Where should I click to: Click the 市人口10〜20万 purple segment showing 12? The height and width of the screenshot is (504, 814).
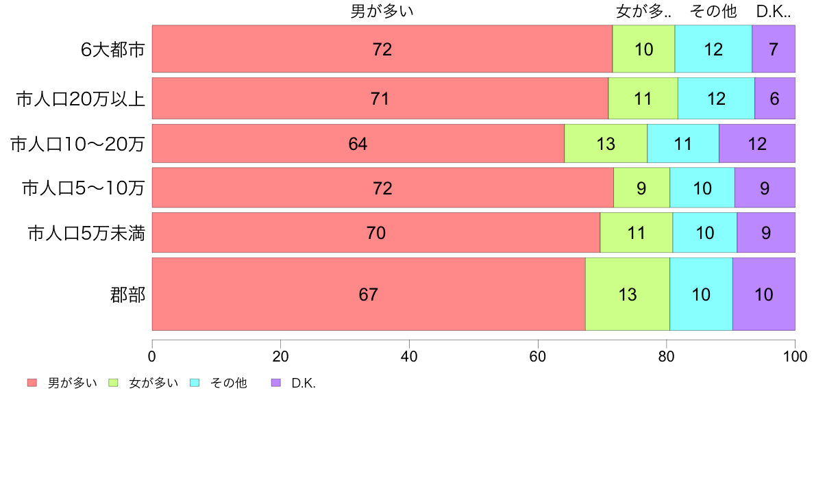757,143
